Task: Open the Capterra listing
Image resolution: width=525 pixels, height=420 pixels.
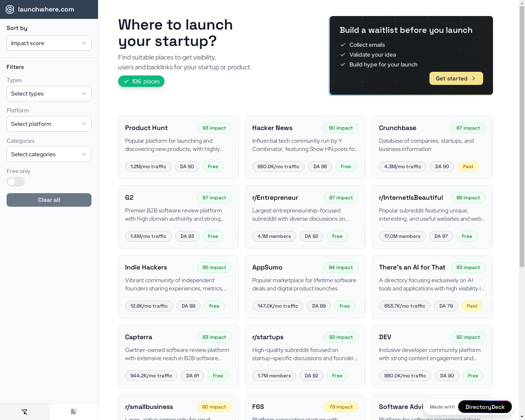Action: tap(178, 356)
